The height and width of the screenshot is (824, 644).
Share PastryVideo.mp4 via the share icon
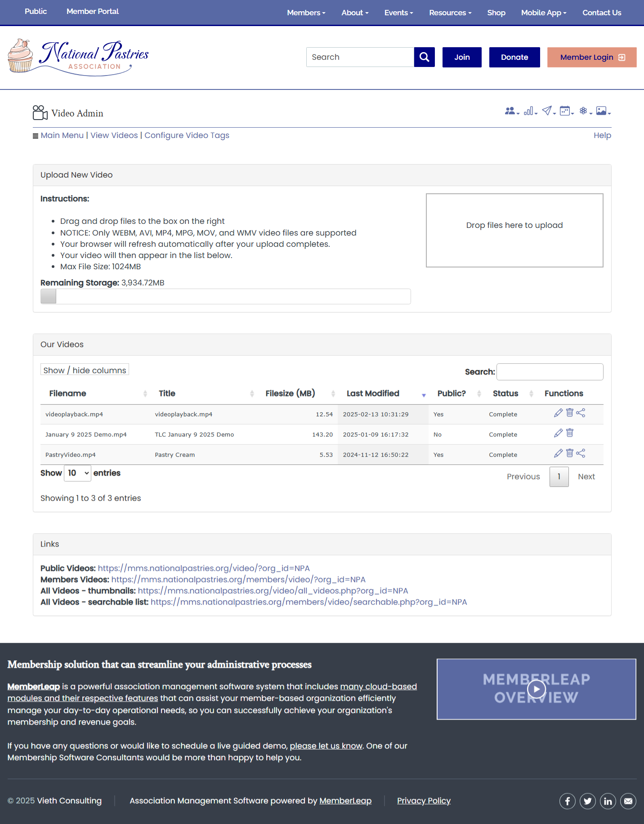(x=581, y=453)
